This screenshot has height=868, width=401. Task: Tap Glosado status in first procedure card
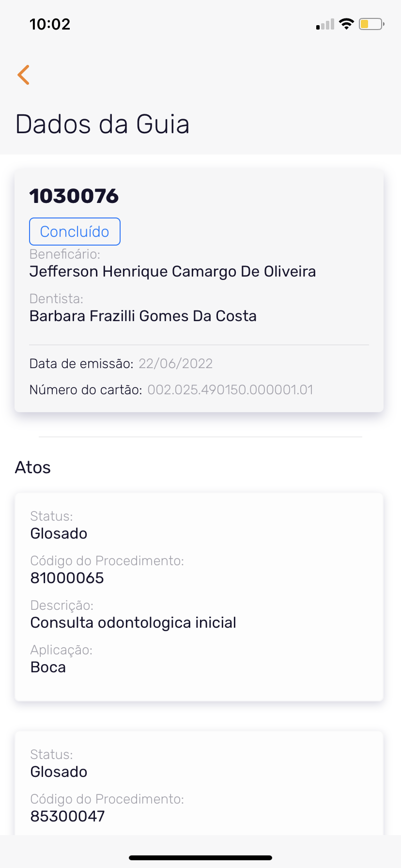59,533
